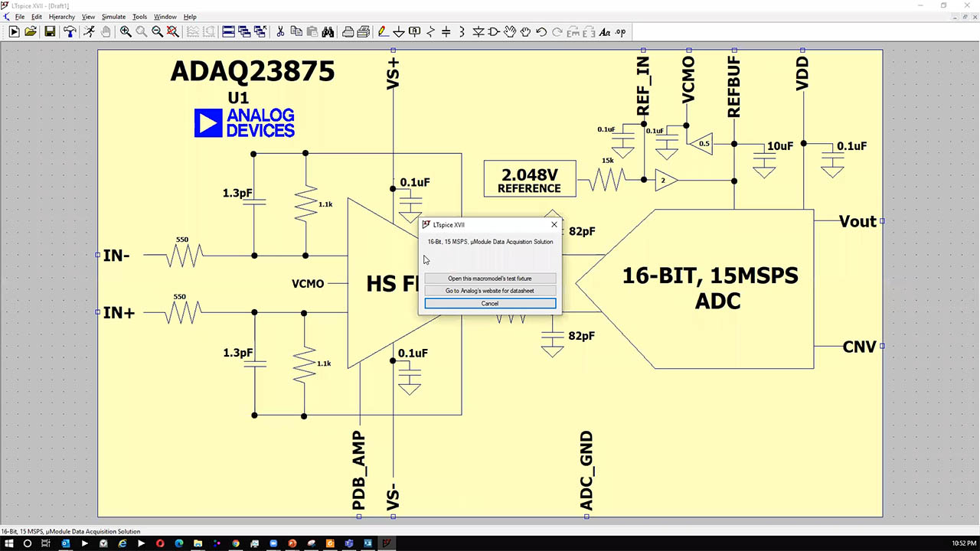The image size is (980, 551).
Task: Open the Edit menu
Action: click(x=37, y=16)
